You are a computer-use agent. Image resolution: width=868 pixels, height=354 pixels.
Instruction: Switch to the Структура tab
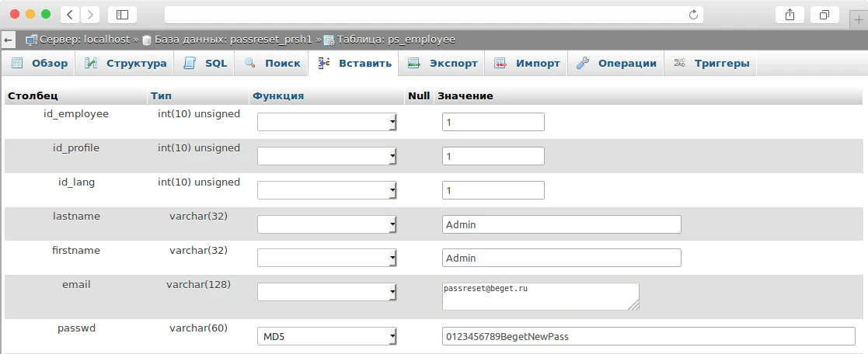coord(126,64)
